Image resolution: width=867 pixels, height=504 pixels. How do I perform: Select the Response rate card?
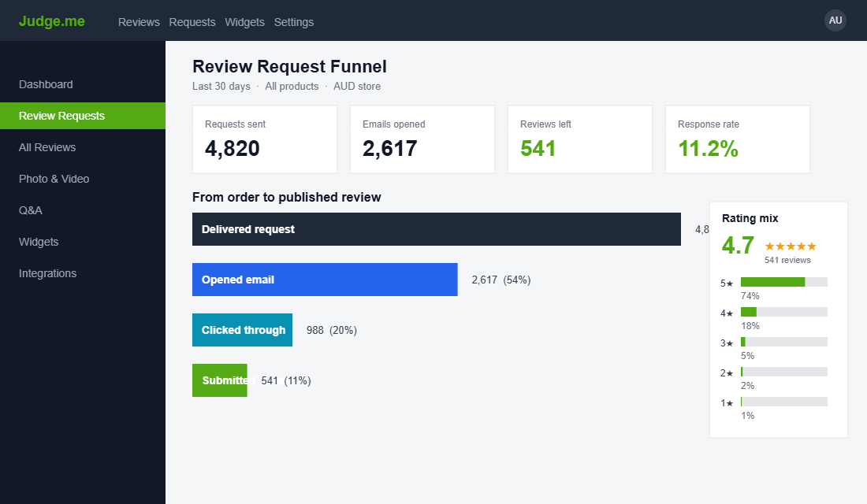click(x=738, y=139)
